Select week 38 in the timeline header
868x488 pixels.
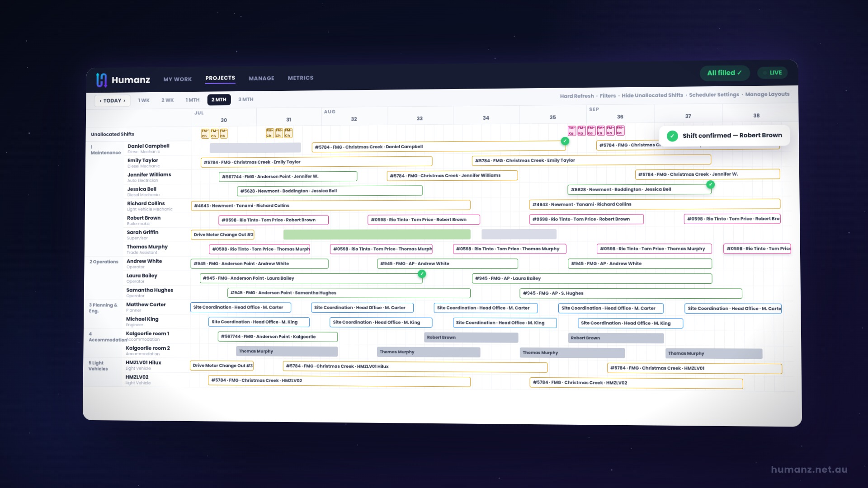point(756,116)
